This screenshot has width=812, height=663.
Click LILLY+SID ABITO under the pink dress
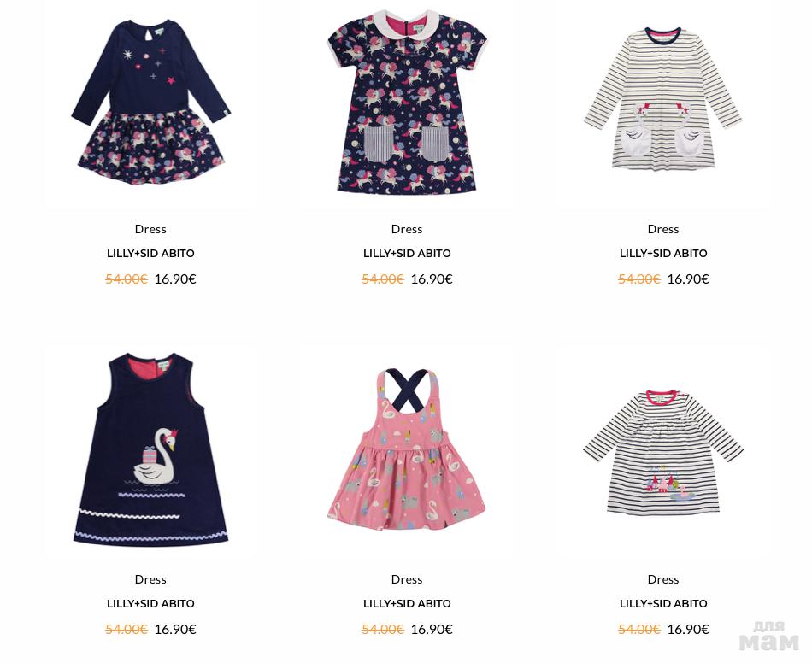[407, 603]
